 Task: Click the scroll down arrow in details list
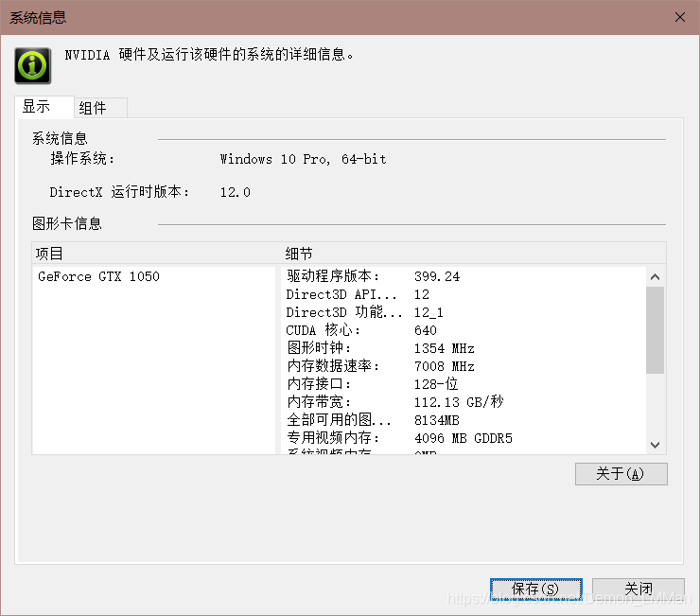click(x=655, y=445)
